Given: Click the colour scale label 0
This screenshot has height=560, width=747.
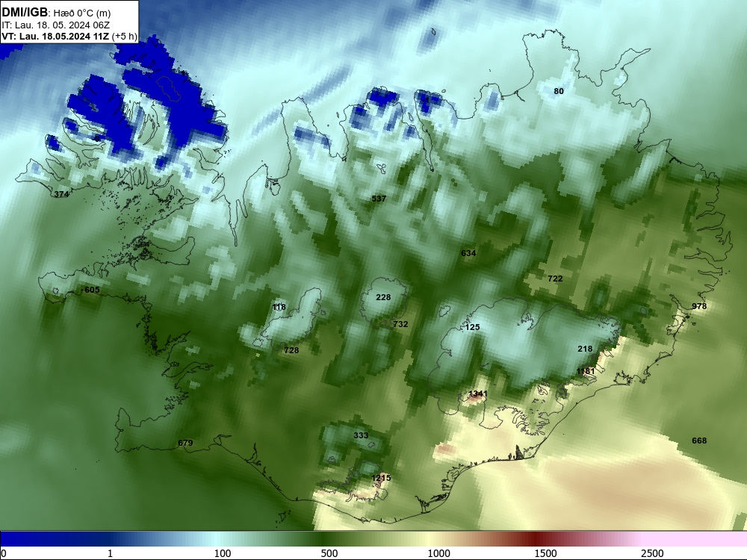Looking at the screenshot, I should pos(4,553).
